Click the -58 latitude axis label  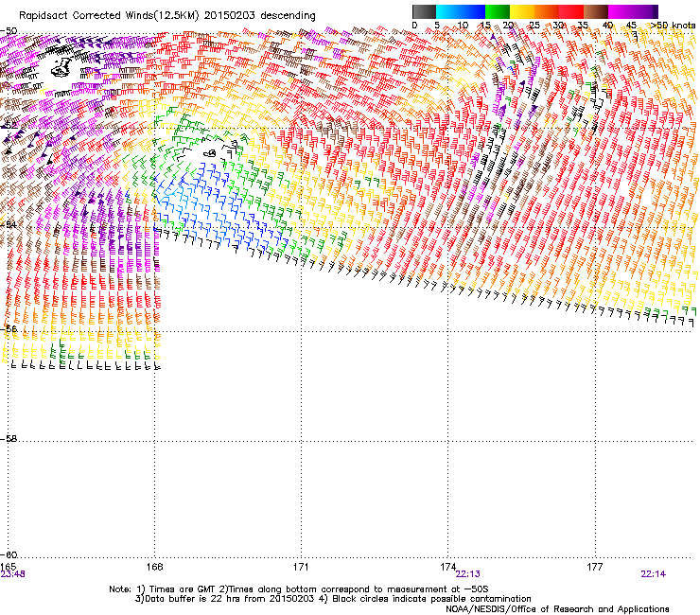[x=9, y=439]
